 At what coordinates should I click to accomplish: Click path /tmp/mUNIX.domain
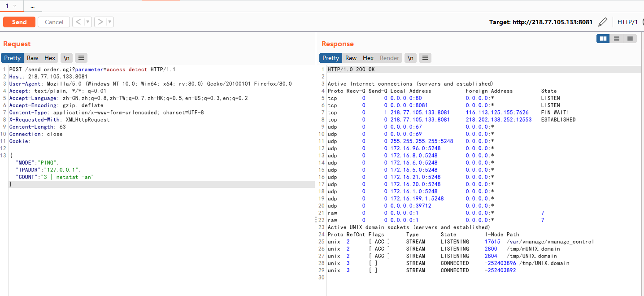pos(533,249)
